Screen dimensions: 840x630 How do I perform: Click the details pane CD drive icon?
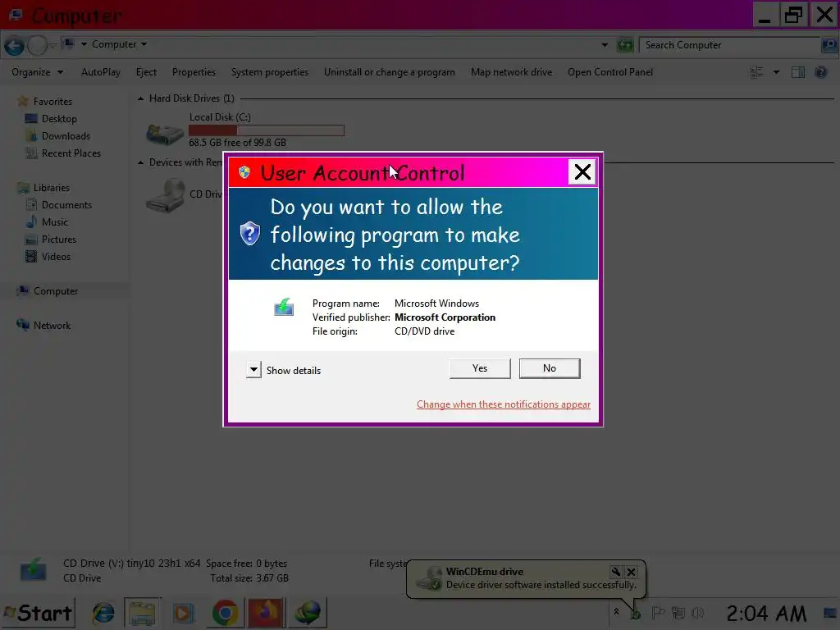tap(33, 570)
